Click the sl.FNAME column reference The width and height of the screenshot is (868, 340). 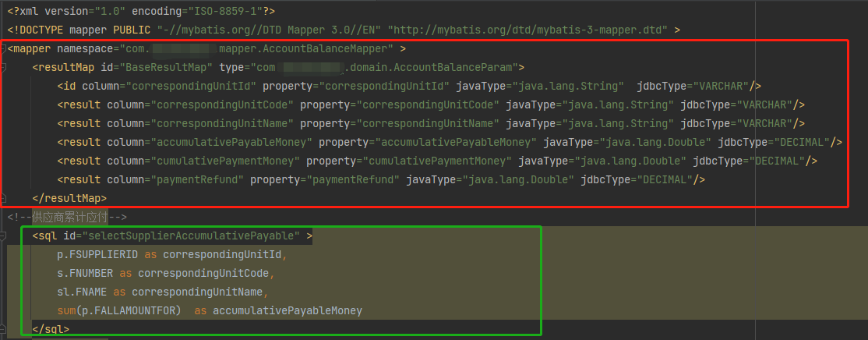pos(82,292)
